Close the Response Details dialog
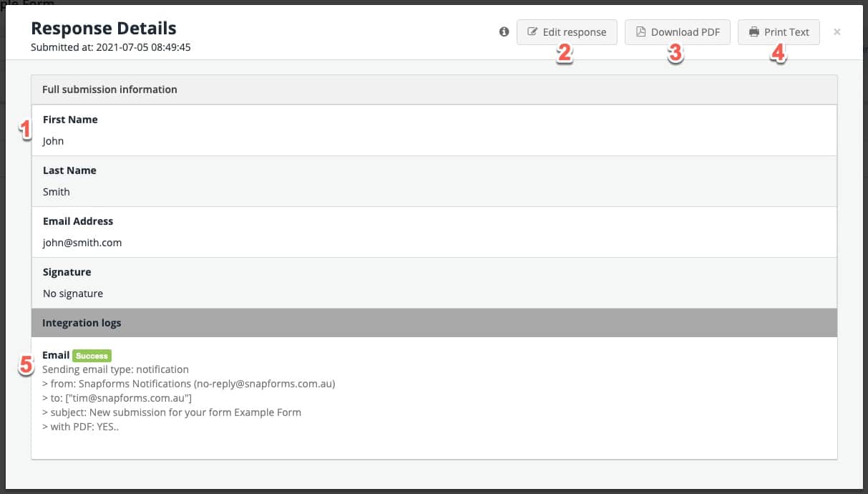This screenshot has height=494, width=868. (x=837, y=32)
